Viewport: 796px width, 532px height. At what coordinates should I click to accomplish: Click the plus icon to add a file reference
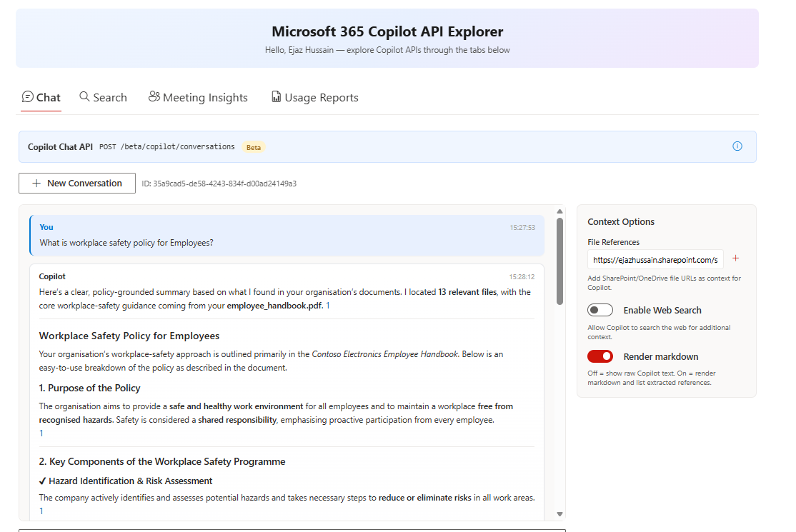[x=735, y=259]
